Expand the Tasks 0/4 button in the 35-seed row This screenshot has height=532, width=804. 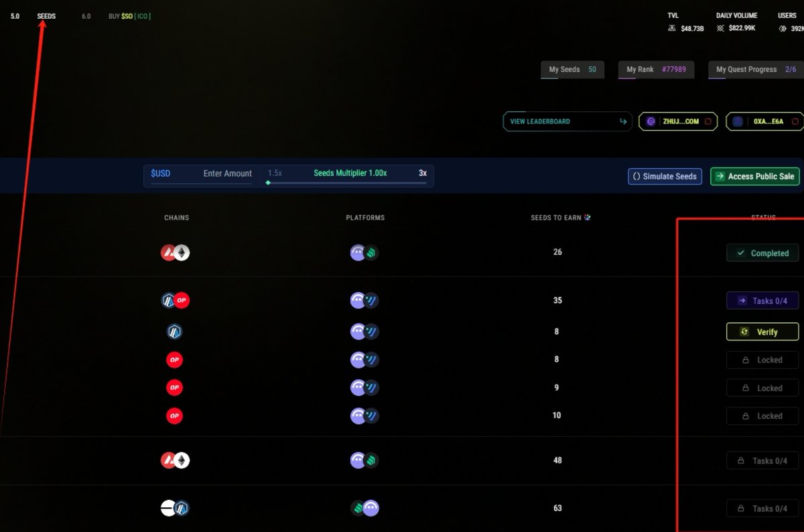pyautogui.click(x=762, y=301)
